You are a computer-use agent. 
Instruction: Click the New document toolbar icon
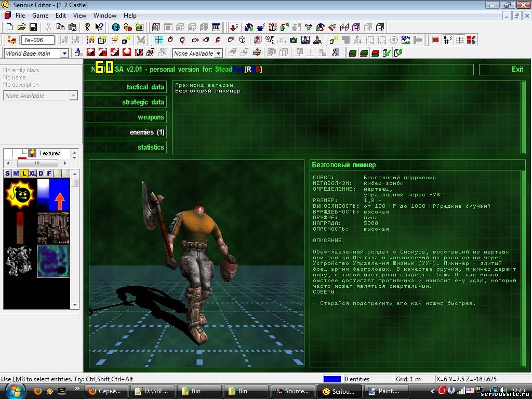pos(9,27)
